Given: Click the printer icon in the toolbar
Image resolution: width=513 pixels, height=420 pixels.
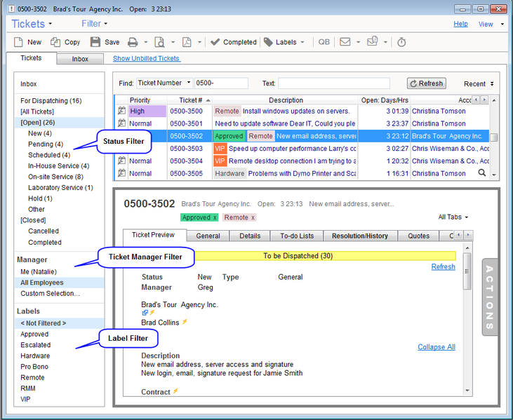Looking at the screenshot, I should tap(133, 42).
